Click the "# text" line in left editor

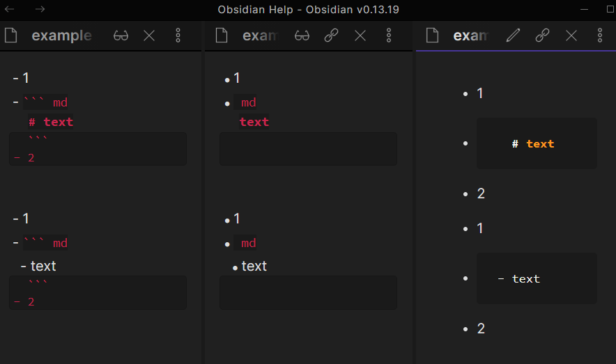(51, 122)
